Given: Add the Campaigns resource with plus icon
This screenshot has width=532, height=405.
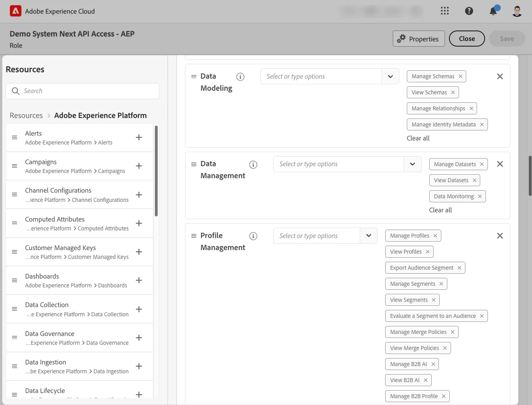Looking at the screenshot, I should (139, 166).
